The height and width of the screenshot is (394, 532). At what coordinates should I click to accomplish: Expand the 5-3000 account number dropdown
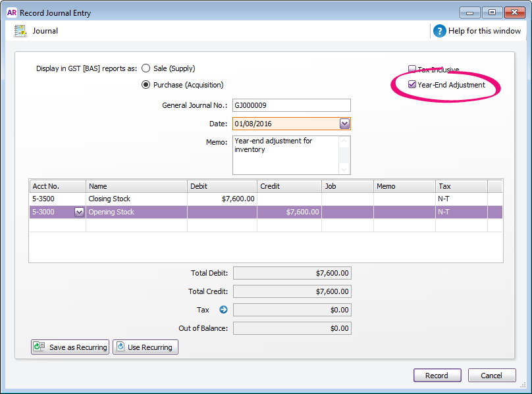point(79,212)
